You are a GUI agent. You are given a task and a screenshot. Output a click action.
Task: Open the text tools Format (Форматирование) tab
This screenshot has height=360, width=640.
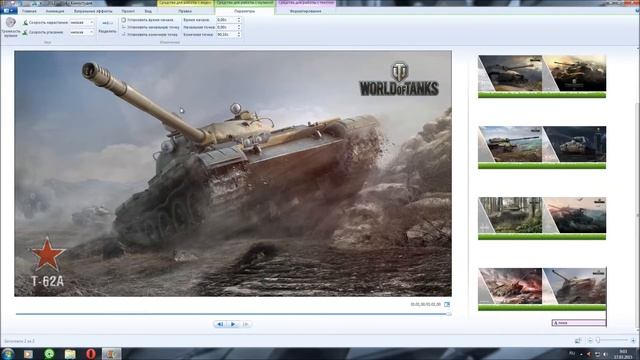(306, 11)
